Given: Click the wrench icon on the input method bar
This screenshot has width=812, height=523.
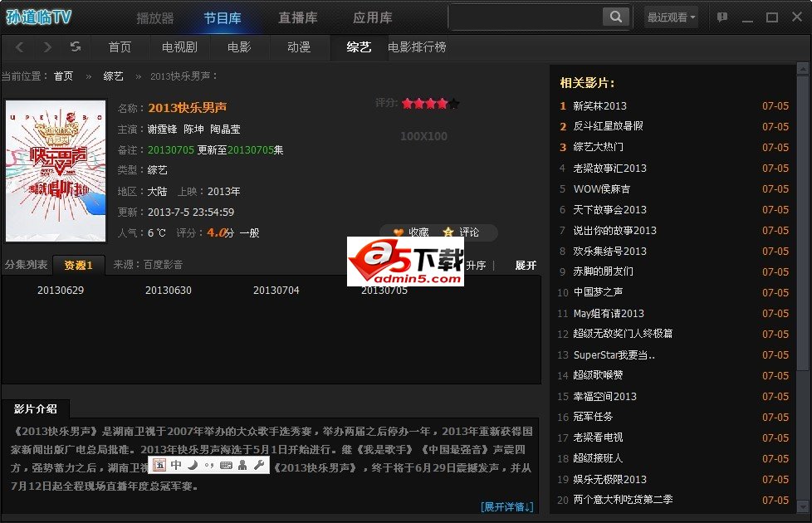Looking at the screenshot, I should [258, 465].
